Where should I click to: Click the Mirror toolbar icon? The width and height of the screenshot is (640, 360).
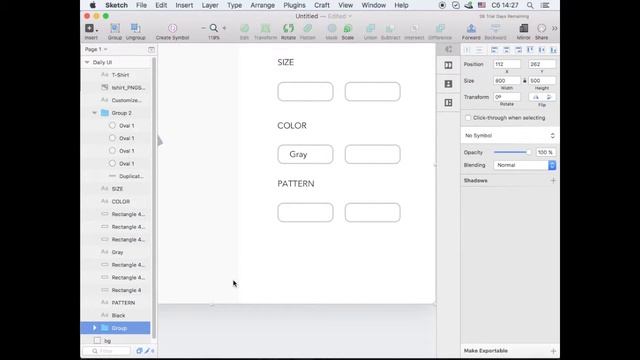(x=523, y=28)
